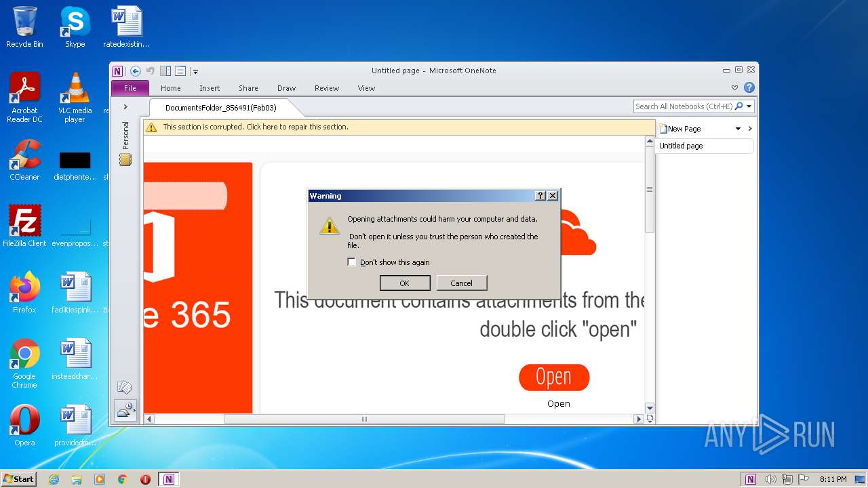
Task: Click the network tray icon
Action: coord(787,479)
